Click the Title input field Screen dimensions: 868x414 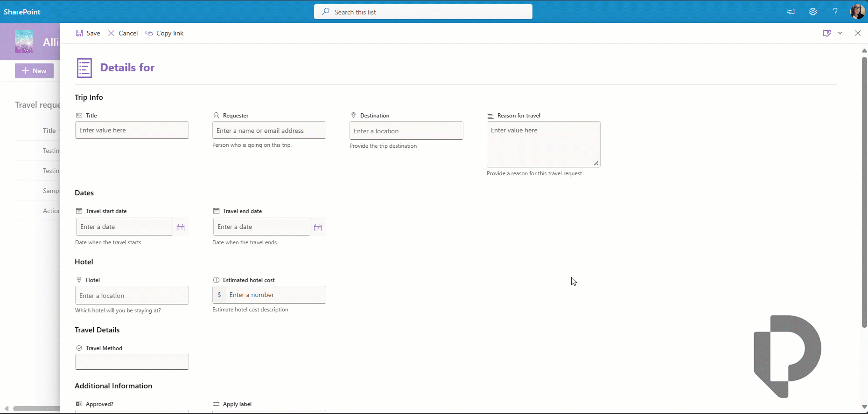(x=132, y=130)
